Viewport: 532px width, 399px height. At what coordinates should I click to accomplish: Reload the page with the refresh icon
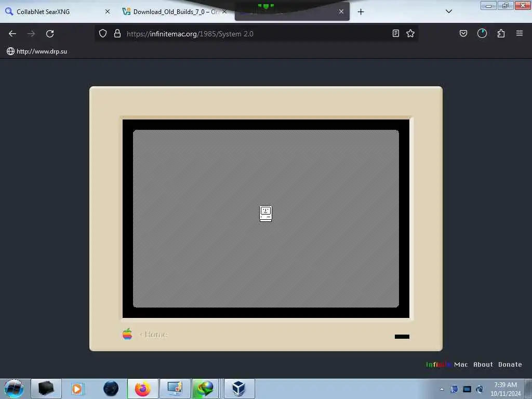pyautogui.click(x=50, y=34)
